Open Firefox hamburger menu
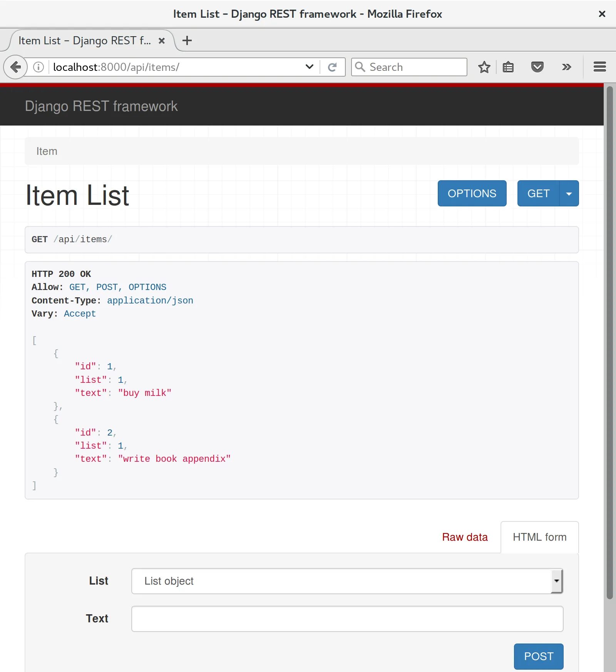616x672 pixels. [599, 67]
